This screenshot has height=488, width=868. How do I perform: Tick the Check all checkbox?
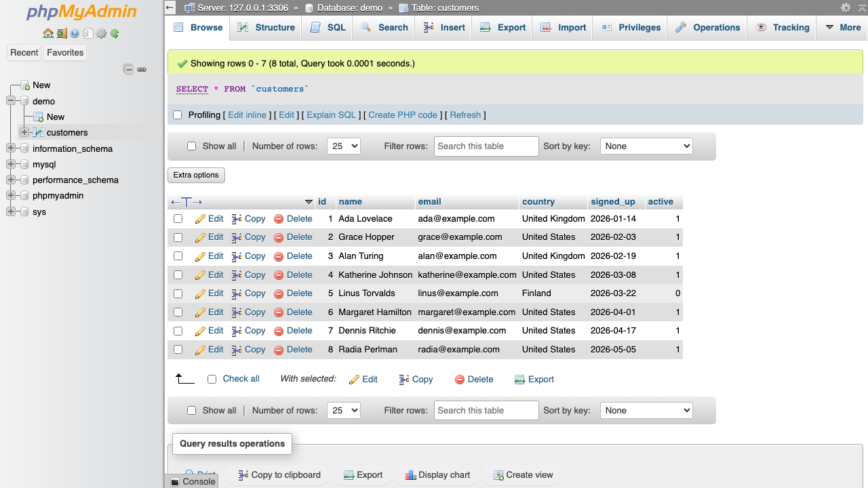[212, 380]
